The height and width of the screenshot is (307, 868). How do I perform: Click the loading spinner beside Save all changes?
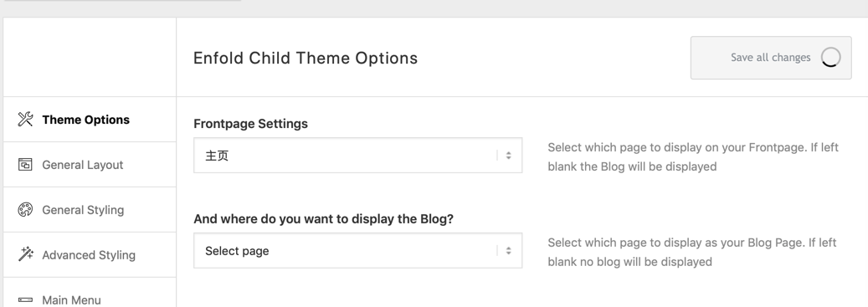tap(830, 57)
